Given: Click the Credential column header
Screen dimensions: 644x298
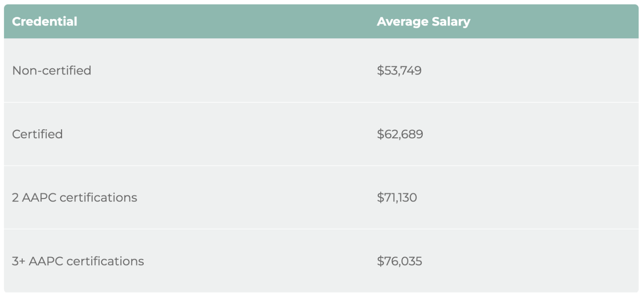Looking at the screenshot, I should point(44,21).
